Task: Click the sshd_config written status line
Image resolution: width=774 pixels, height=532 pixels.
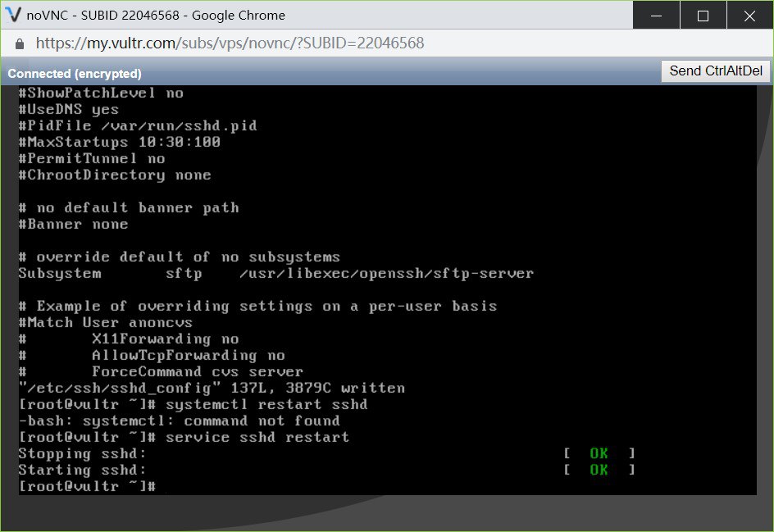Action: click(x=212, y=388)
